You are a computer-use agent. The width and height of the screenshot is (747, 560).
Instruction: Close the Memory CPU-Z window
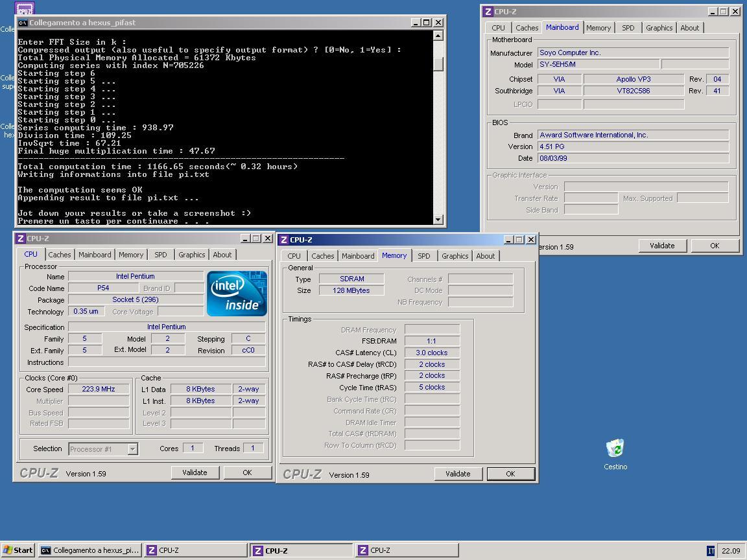tap(531, 240)
